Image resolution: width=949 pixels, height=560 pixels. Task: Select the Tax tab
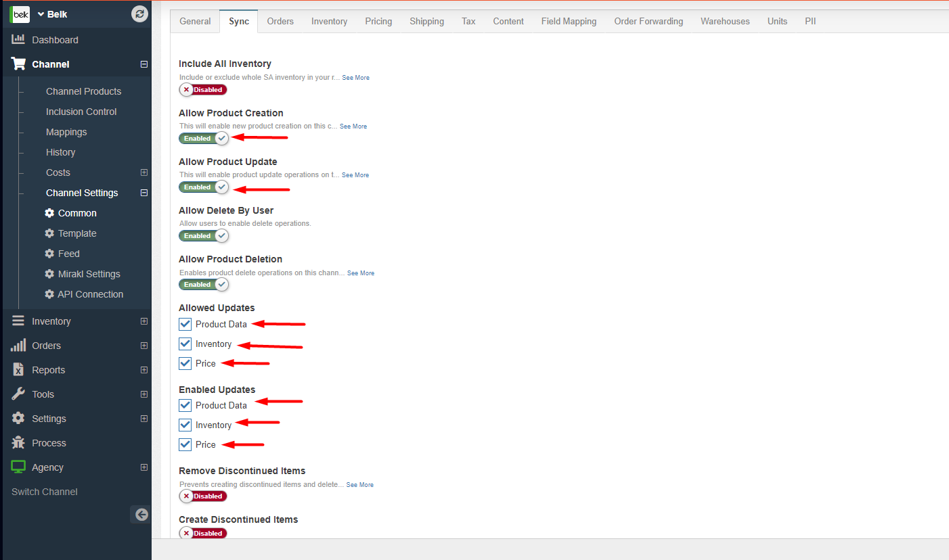(468, 22)
